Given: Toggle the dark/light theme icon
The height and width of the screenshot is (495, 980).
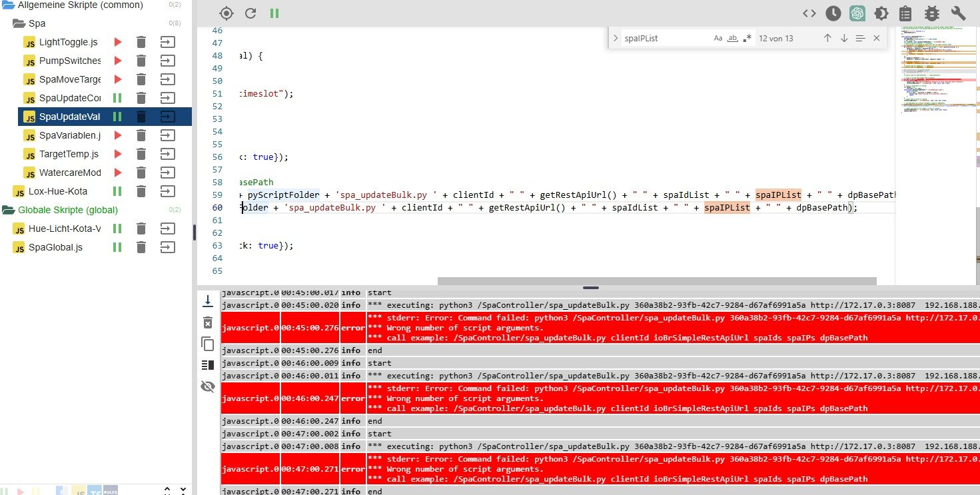Looking at the screenshot, I should [x=881, y=13].
